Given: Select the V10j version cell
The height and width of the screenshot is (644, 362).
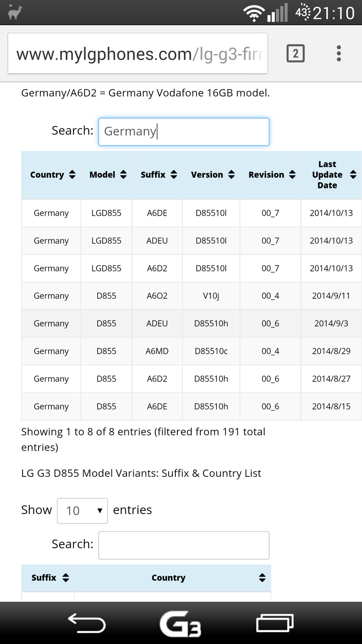Looking at the screenshot, I should [x=211, y=296].
